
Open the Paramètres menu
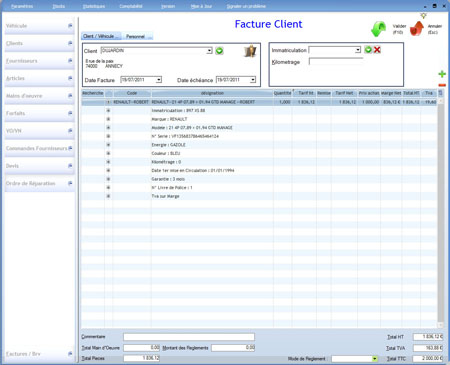coord(22,6)
